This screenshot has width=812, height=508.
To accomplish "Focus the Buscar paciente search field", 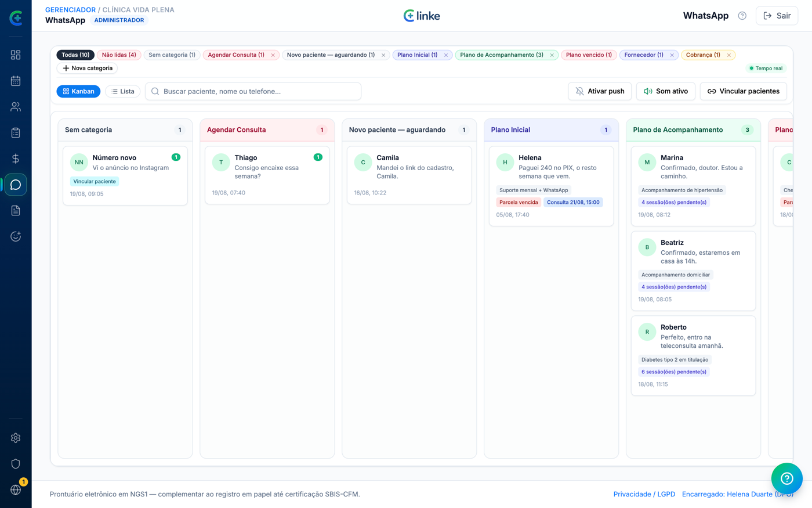I will click(253, 91).
